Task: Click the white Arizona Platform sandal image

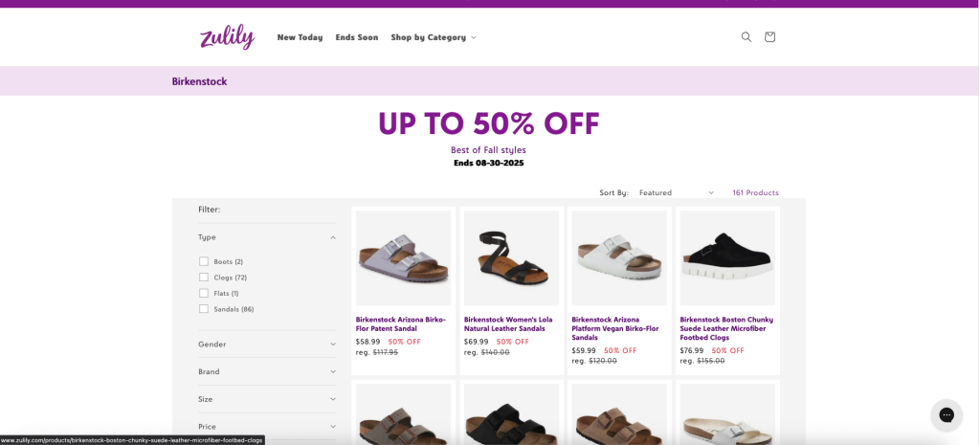Action: click(619, 257)
